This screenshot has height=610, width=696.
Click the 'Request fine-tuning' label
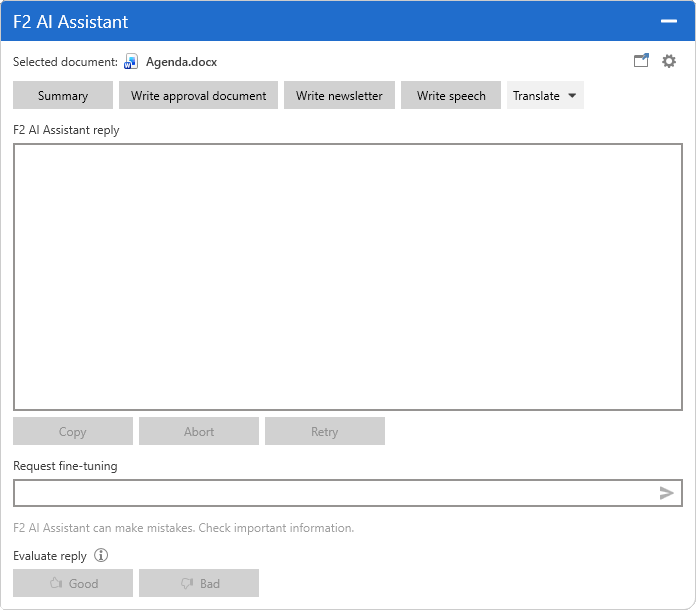point(65,466)
